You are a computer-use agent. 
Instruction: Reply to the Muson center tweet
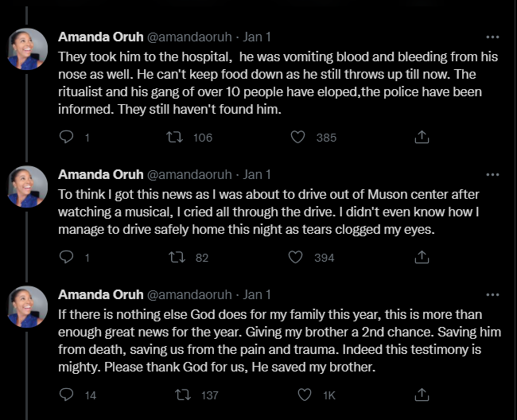point(67,257)
